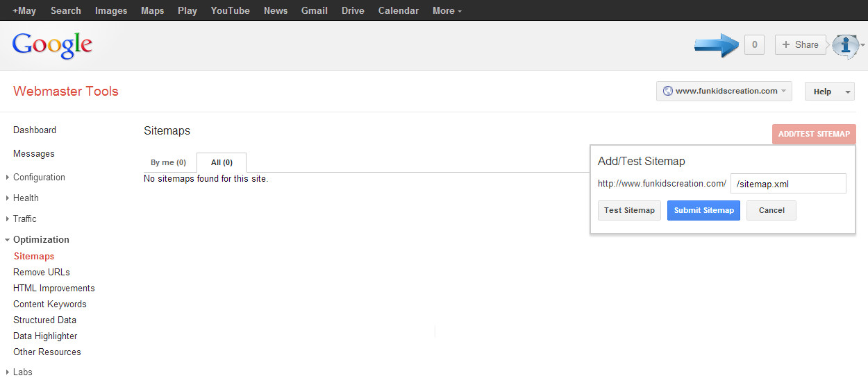Viewport: 868px width, 387px height.
Task: Click the Submit Sitemap button
Action: (704, 210)
